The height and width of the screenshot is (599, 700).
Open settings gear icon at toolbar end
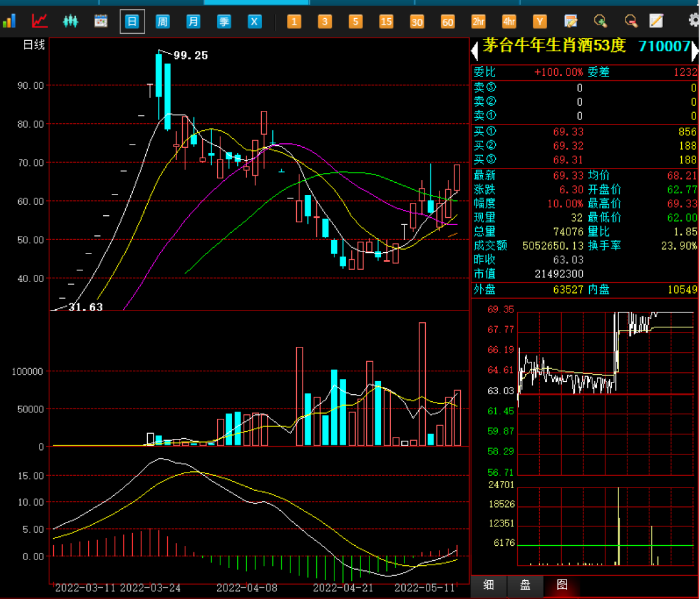click(x=694, y=21)
